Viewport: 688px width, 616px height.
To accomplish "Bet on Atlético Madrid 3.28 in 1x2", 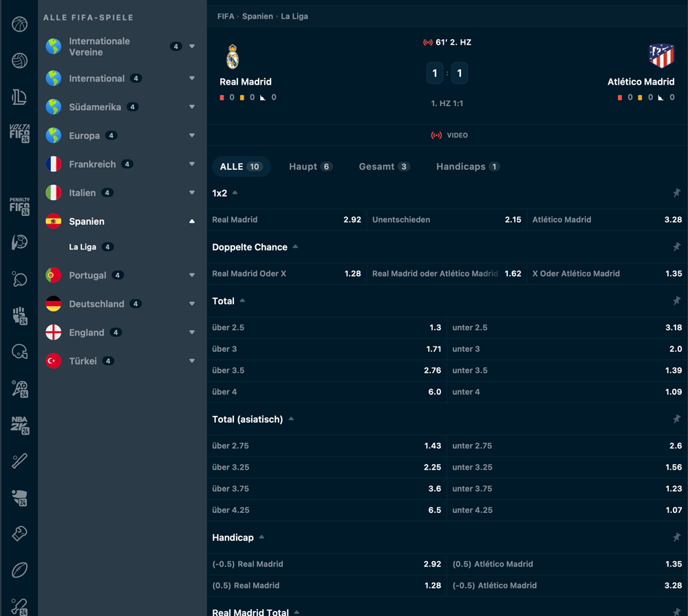I will coord(608,219).
